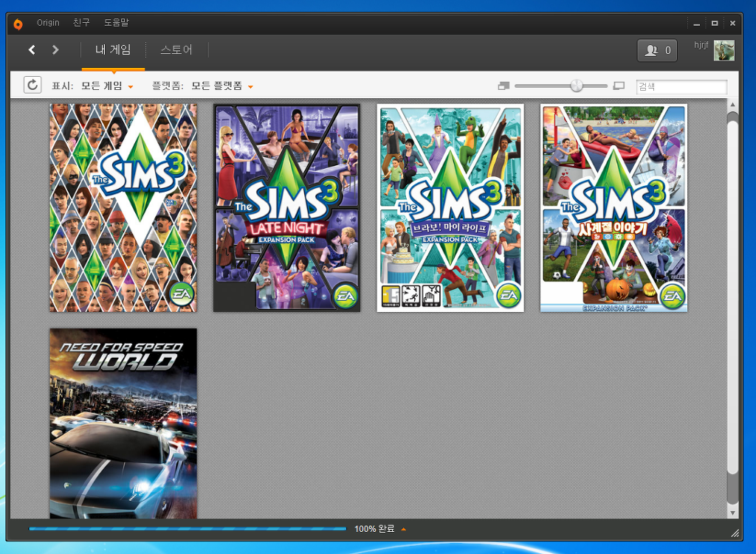Image resolution: width=756 pixels, height=554 pixels.
Task: Click the Origin logo icon
Action: 18,23
